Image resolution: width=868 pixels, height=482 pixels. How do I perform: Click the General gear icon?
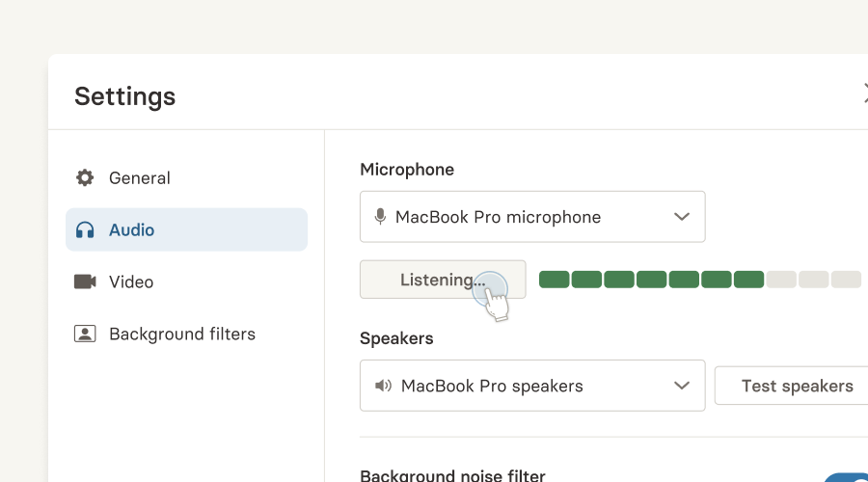tap(85, 177)
